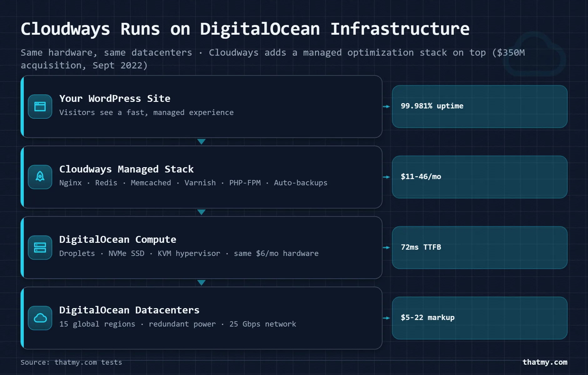This screenshot has height=375, width=588.
Task: Click the arrow pointing to 72ms TTFB
Action: (387, 247)
